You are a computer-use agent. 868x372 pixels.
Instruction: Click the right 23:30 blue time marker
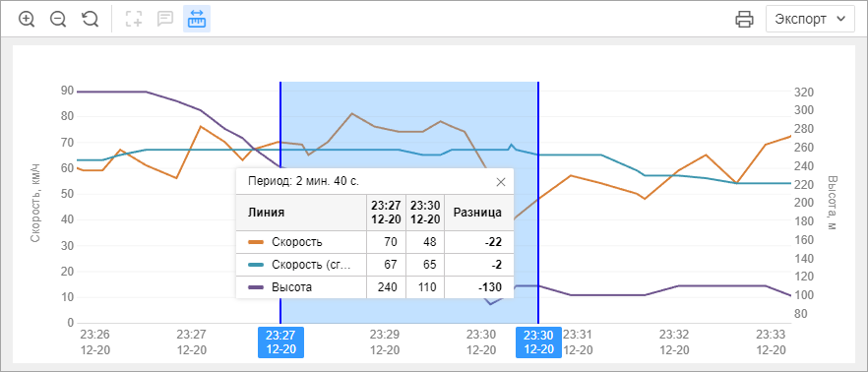tap(538, 342)
